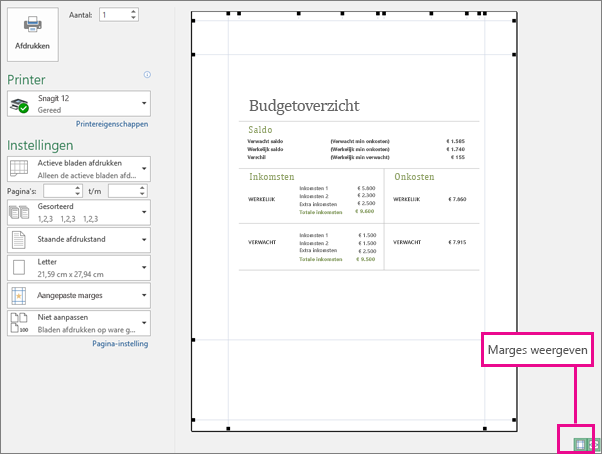Click the Staande afdrukstand page icon
Viewport: 602px width, 454px height.
(x=18, y=239)
